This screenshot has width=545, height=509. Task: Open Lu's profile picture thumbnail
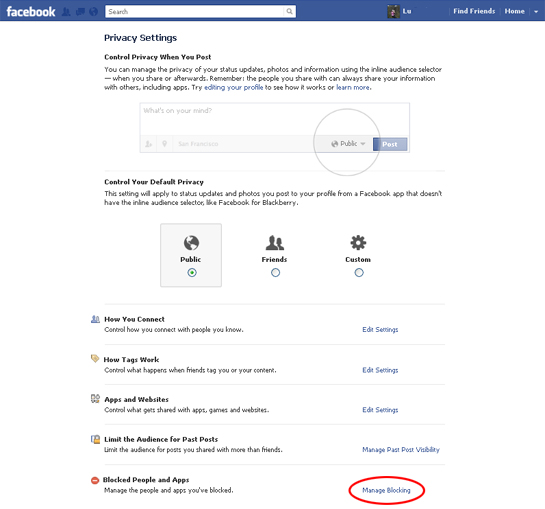point(393,11)
